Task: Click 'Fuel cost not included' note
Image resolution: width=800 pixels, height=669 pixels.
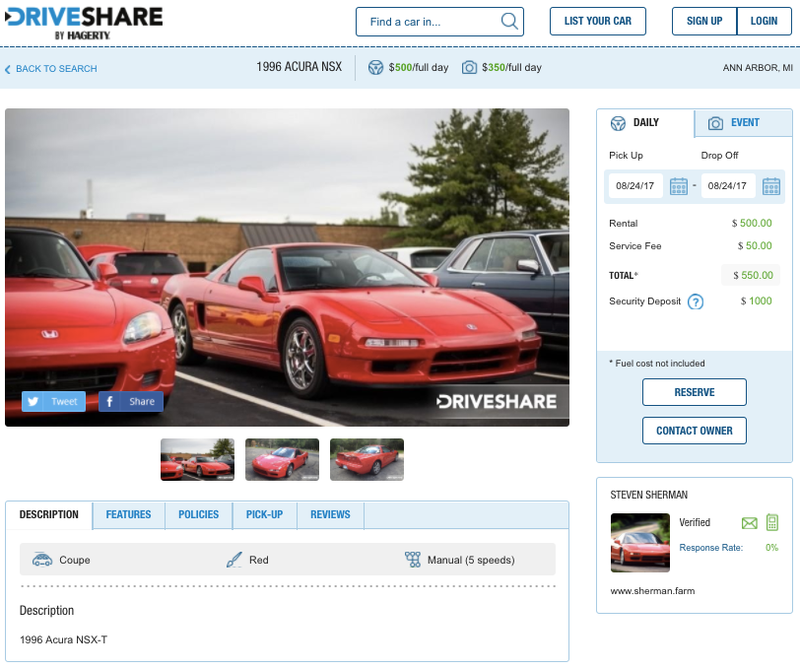Action: [657, 363]
